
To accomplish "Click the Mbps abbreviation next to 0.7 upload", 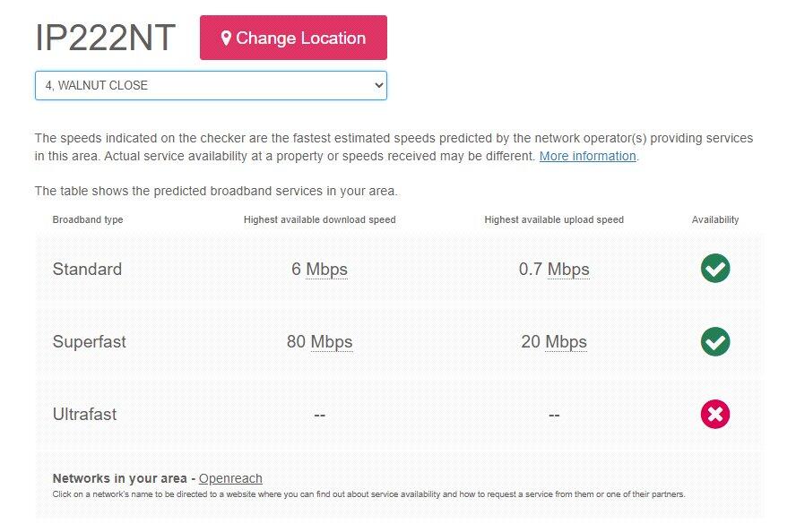I will (568, 270).
